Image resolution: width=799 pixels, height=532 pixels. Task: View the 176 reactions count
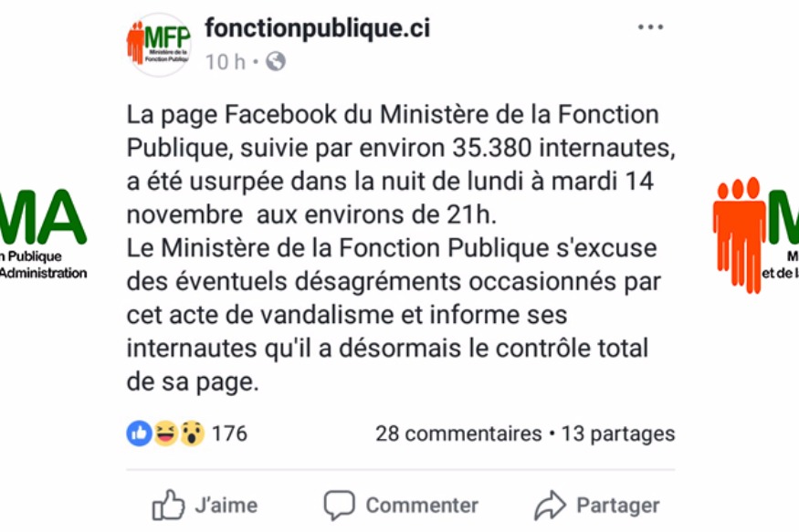tap(229, 433)
